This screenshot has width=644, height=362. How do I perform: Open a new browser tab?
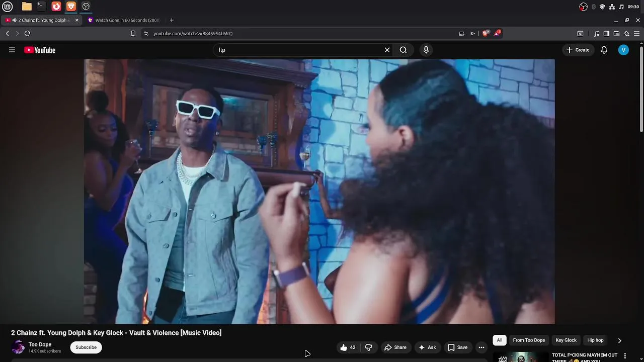coord(172,20)
